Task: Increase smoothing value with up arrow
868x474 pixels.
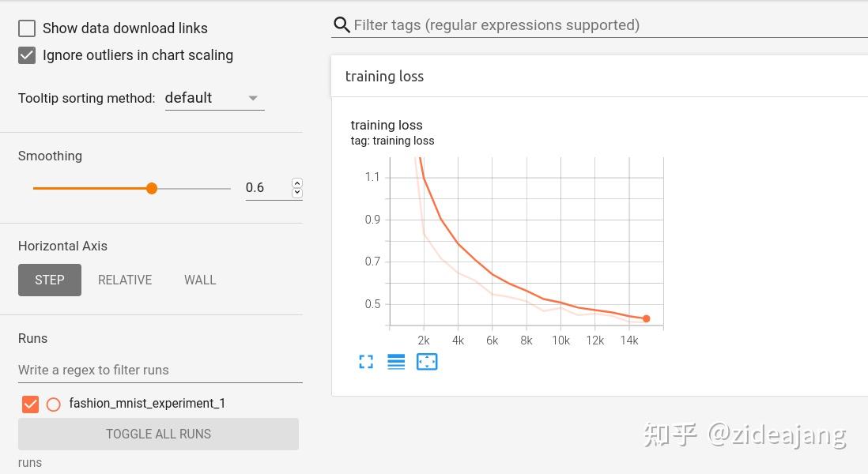Action: pos(297,183)
